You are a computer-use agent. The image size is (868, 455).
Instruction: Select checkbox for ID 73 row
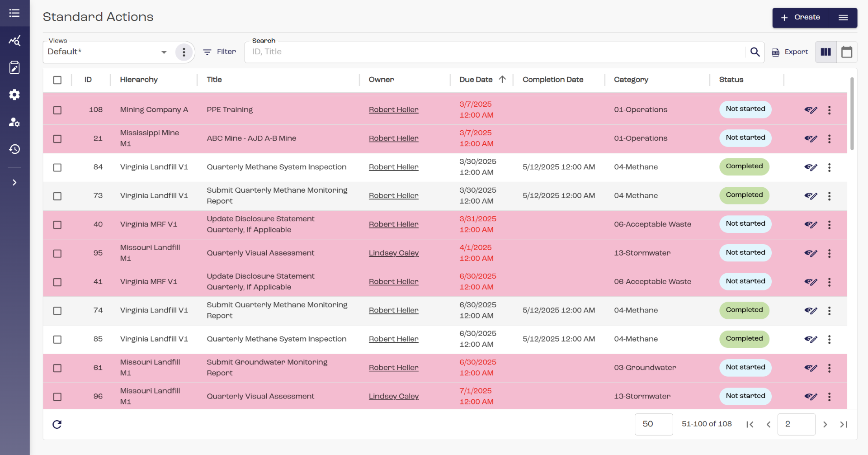[57, 196]
